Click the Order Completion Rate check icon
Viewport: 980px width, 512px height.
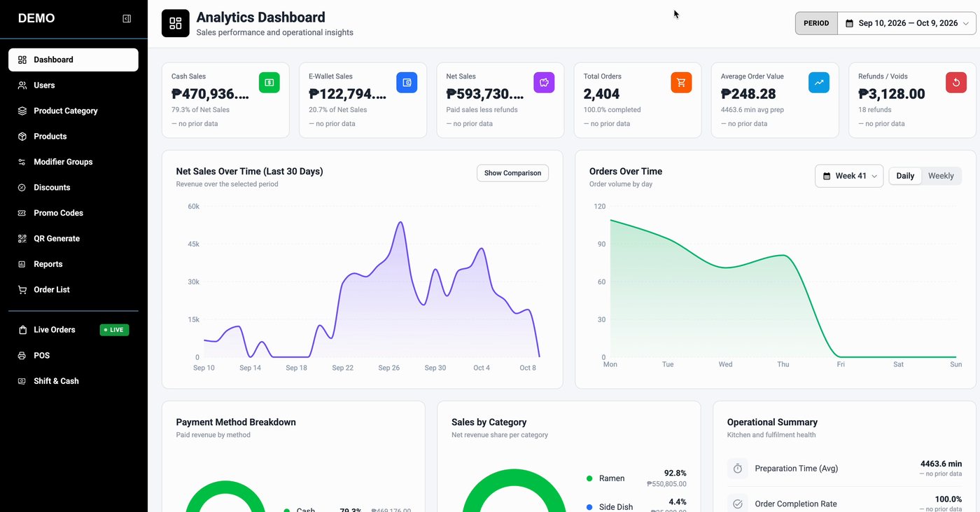click(x=738, y=504)
